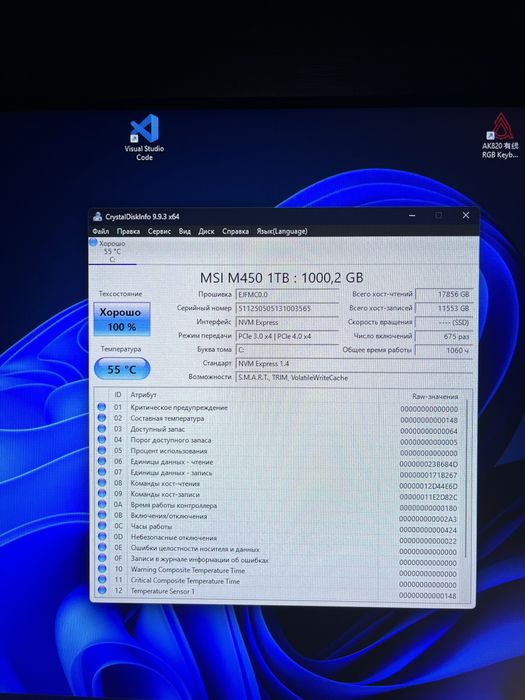Screen dimensions: 525x700
Task: Click the Атрибут column header
Action: coord(143,395)
